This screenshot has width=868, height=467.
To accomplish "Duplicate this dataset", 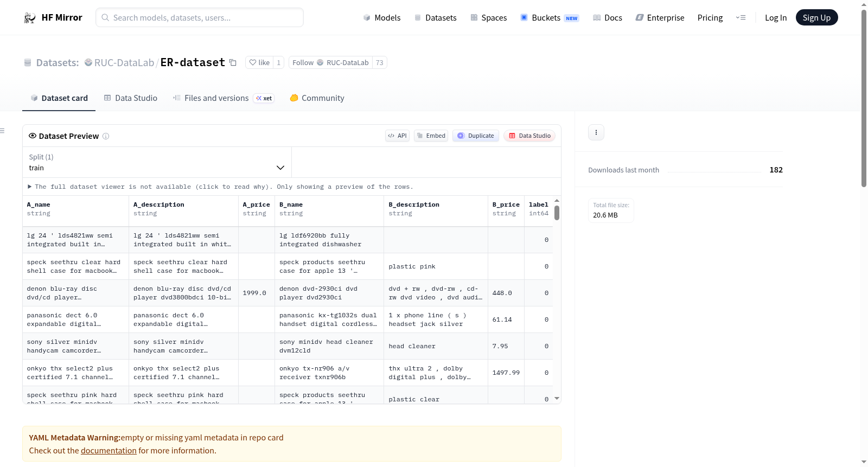I will tap(476, 136).
